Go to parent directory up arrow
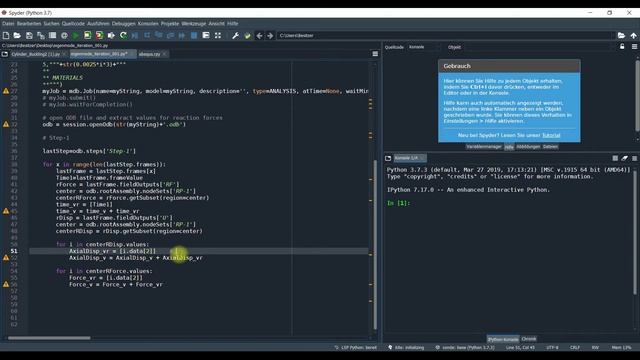This screenshot has height=360, width=640. click(633, 36)
